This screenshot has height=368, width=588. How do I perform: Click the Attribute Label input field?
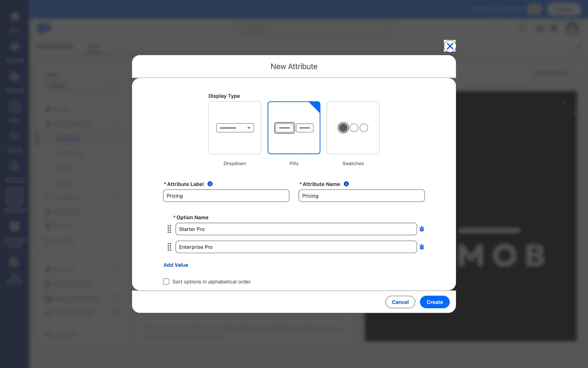[x=226, y=196]
